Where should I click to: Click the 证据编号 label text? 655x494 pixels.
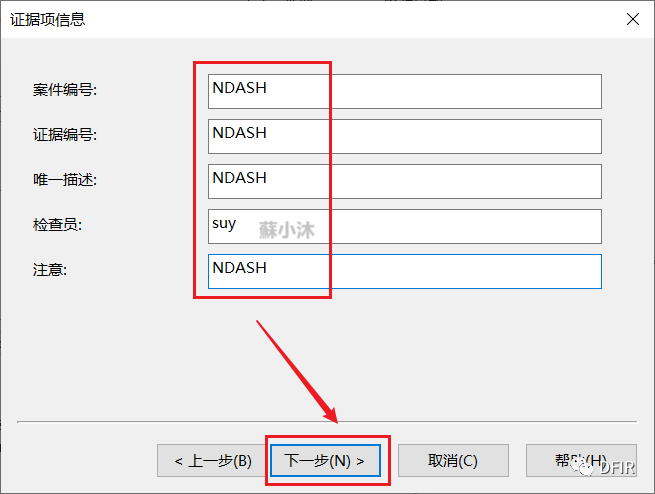click(x=58, y=136)
